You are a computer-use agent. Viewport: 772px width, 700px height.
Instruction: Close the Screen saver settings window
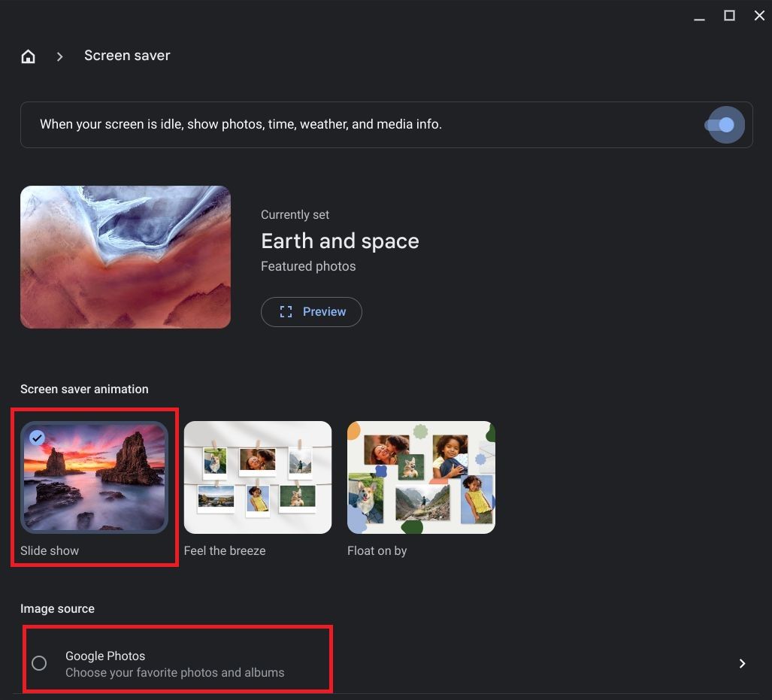click(x=759, y=16)
